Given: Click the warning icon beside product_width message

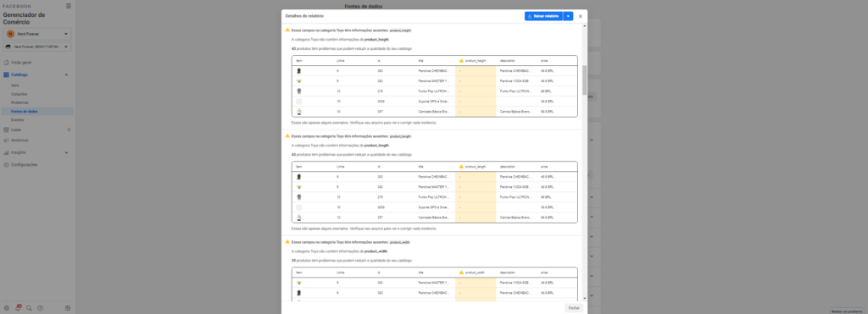Looking at the screenshot, I should [287, 241].
